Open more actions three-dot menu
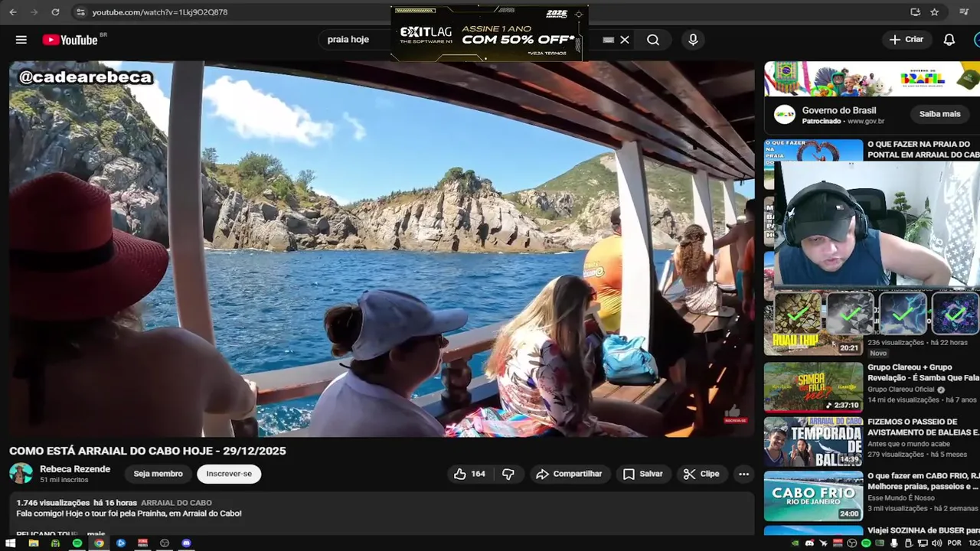The image size is (980, 551). click(x=743, y=474)
